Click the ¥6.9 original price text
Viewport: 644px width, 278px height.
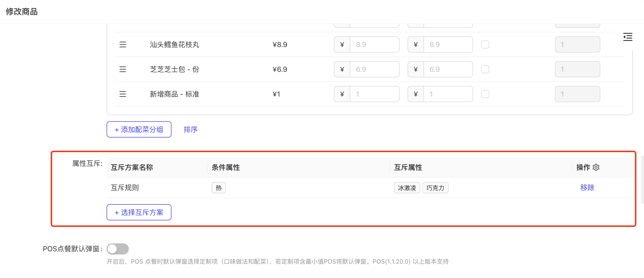[x=280, y=69]
